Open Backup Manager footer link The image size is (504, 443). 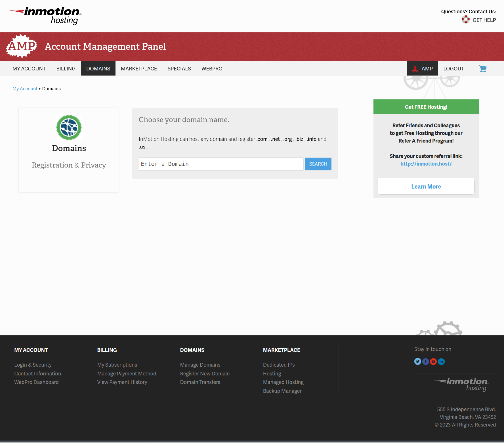(x=282, y=391)
